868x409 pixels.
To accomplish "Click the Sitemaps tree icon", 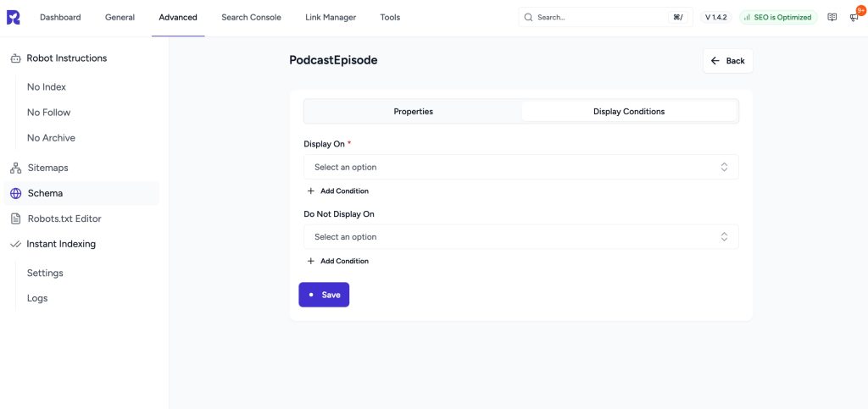I will [x=15, y=168].
